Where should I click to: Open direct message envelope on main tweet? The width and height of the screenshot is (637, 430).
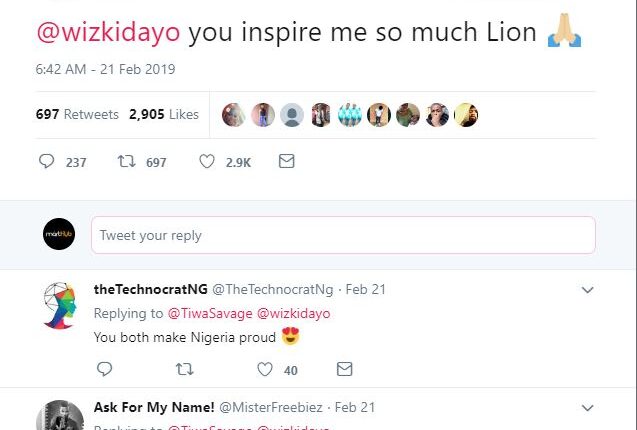click(x=286, y=161)
